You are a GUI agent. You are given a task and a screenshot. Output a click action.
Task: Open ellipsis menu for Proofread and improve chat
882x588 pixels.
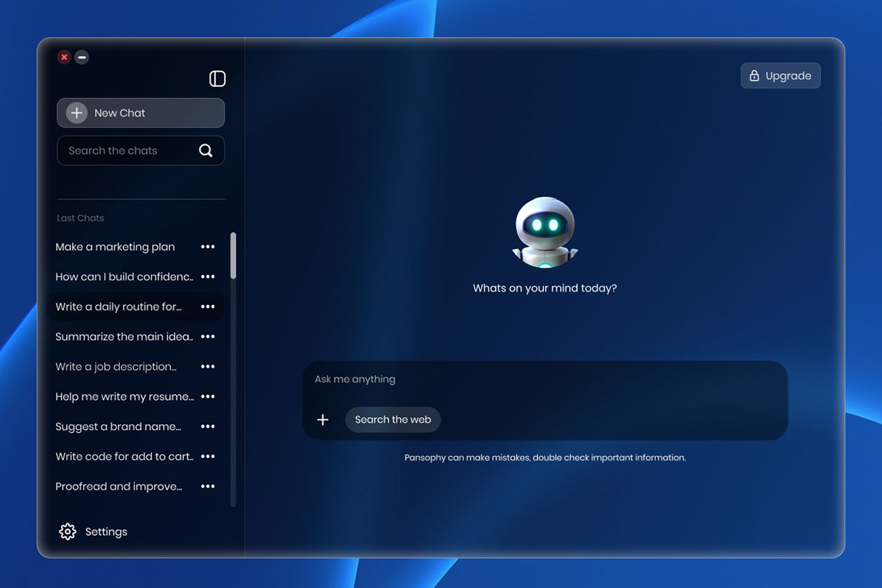[208, 486]
